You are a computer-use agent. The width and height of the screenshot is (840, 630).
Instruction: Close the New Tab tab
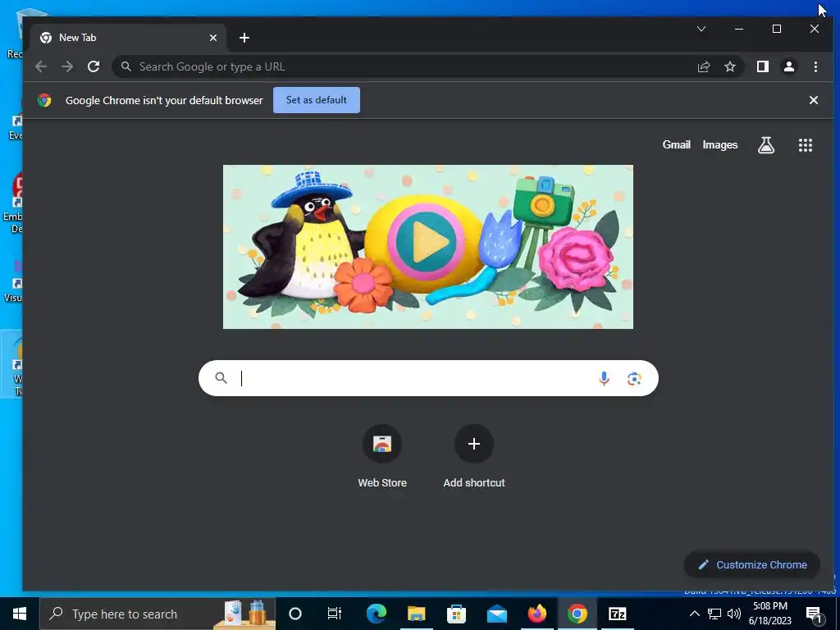pos(213,38)
